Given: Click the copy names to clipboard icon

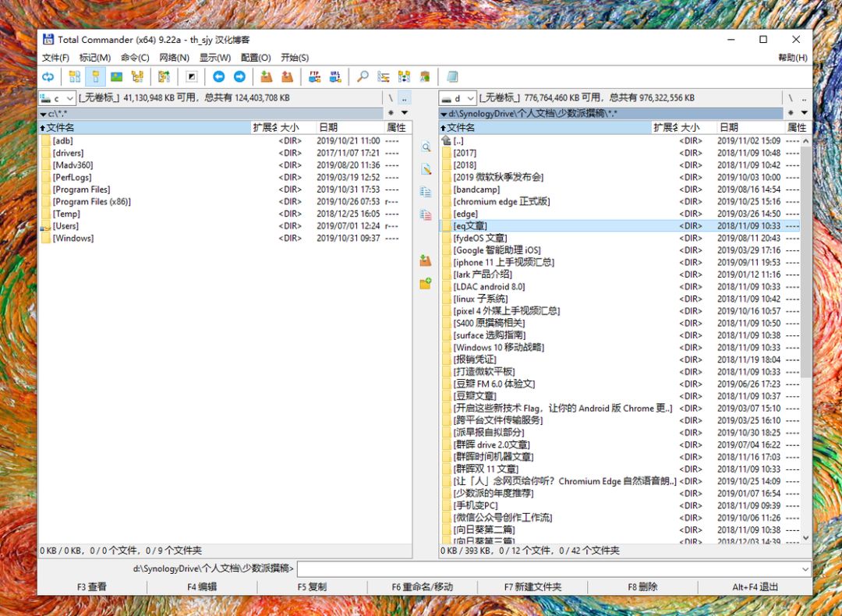Looking at the screenshot, I should point(426,76).
